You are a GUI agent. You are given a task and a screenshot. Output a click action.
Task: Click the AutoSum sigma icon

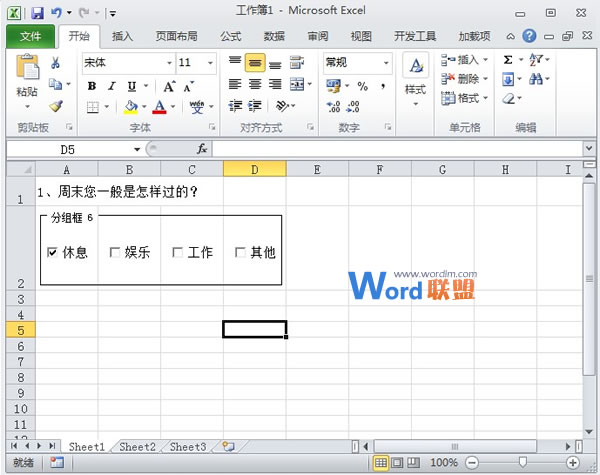click(x=508, y=61)
